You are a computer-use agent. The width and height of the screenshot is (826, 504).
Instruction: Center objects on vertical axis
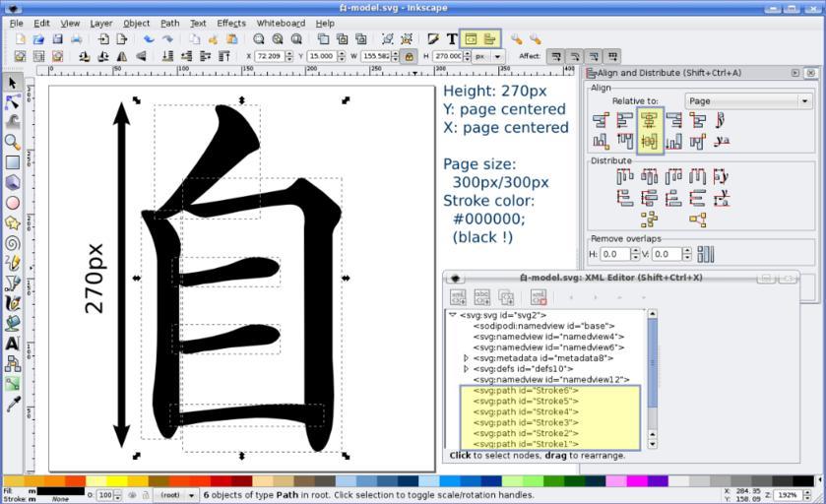coord(649,120)
